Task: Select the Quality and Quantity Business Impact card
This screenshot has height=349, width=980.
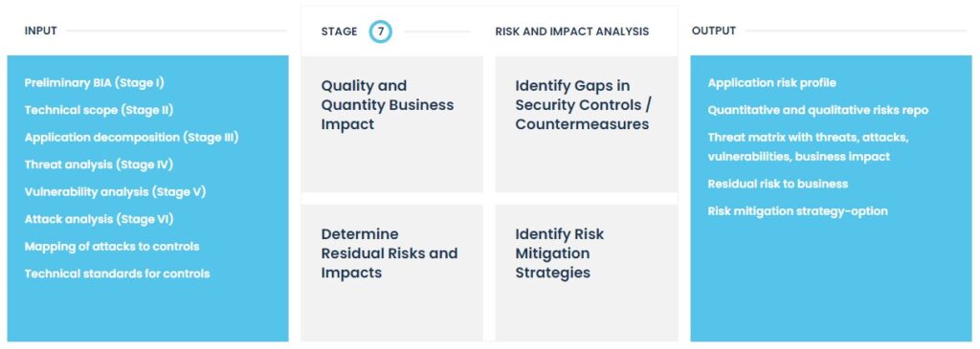Action: [391, 123]
